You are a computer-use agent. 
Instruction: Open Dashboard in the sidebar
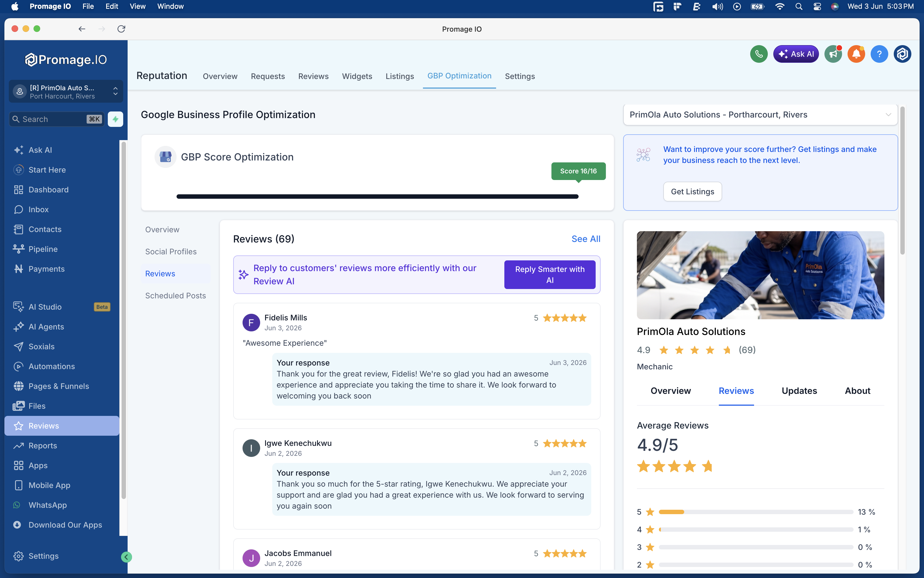click(62, 190)
